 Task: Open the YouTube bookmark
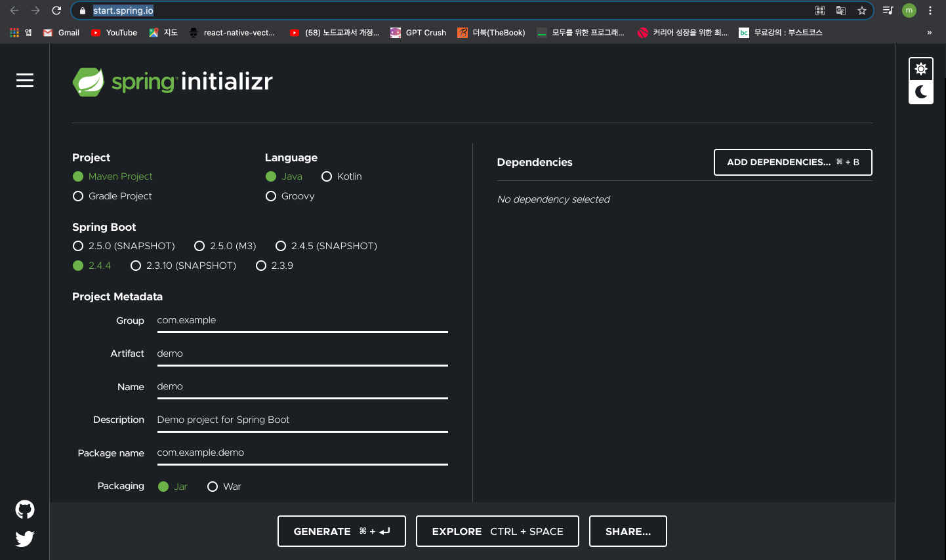pyautogui.click(x=114, y=32)
